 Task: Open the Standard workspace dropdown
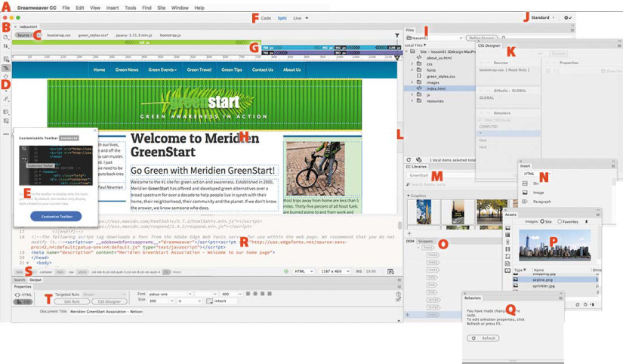[x=543, y=17]
